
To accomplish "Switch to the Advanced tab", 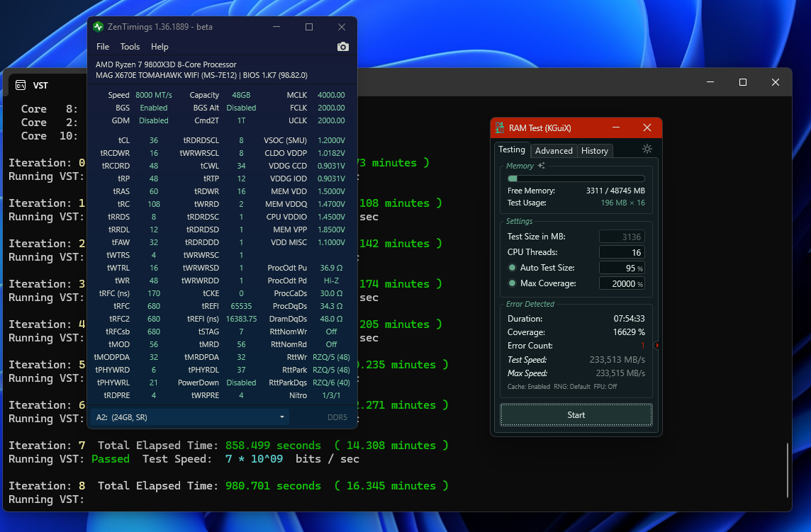I will tap(554, 150).
